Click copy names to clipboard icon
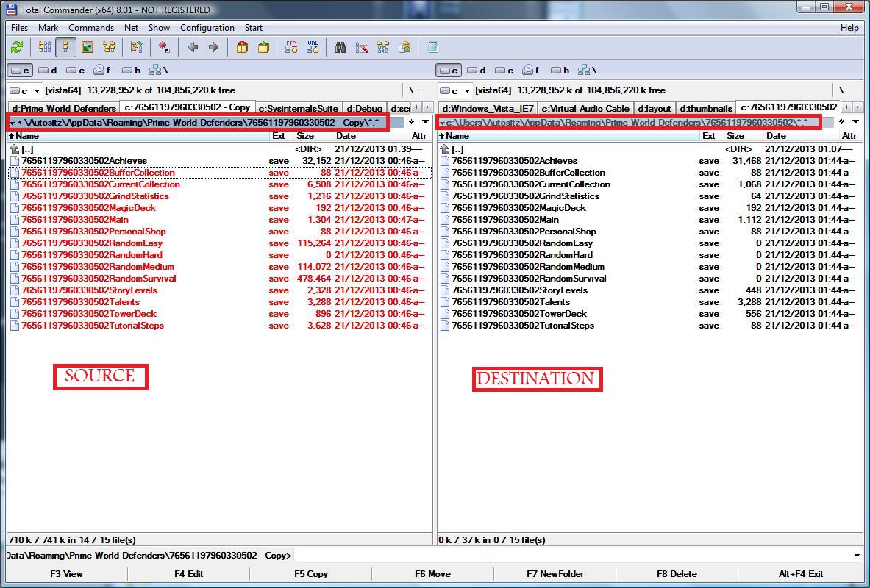The image size is (870, 588). [x=404, y=48]
